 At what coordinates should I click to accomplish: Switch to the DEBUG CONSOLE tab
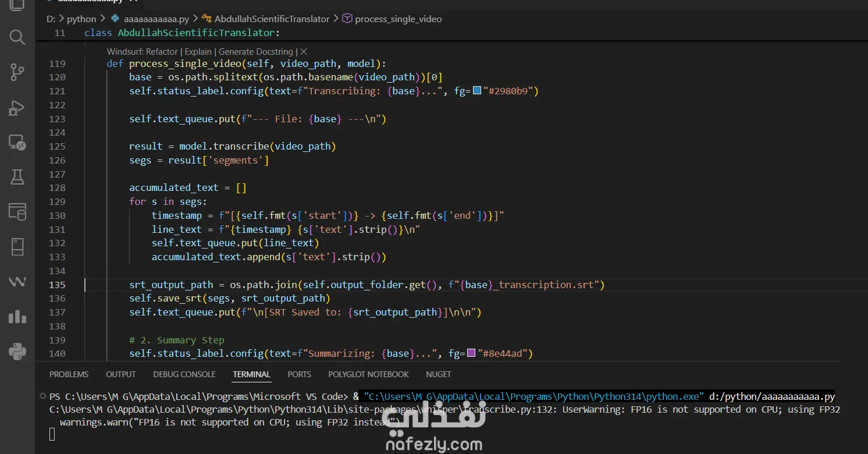pyautogui.click(x=184, y=374)
